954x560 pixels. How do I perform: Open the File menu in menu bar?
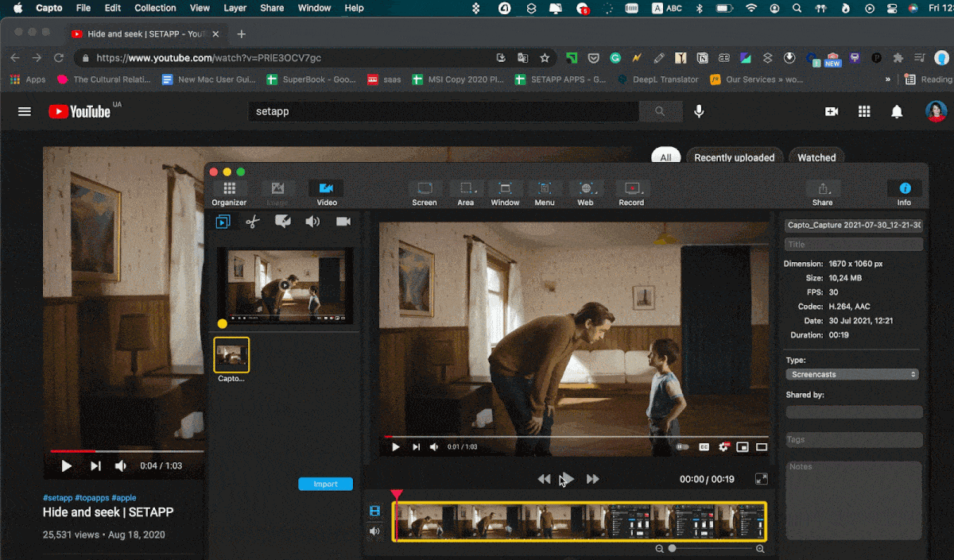coord(83,8)
